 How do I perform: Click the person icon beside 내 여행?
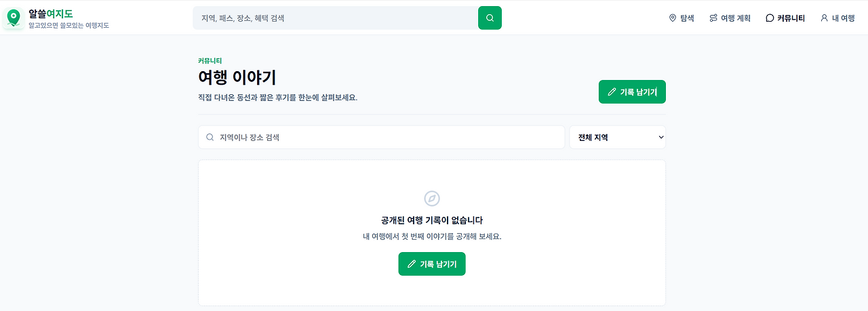point(825,18)
